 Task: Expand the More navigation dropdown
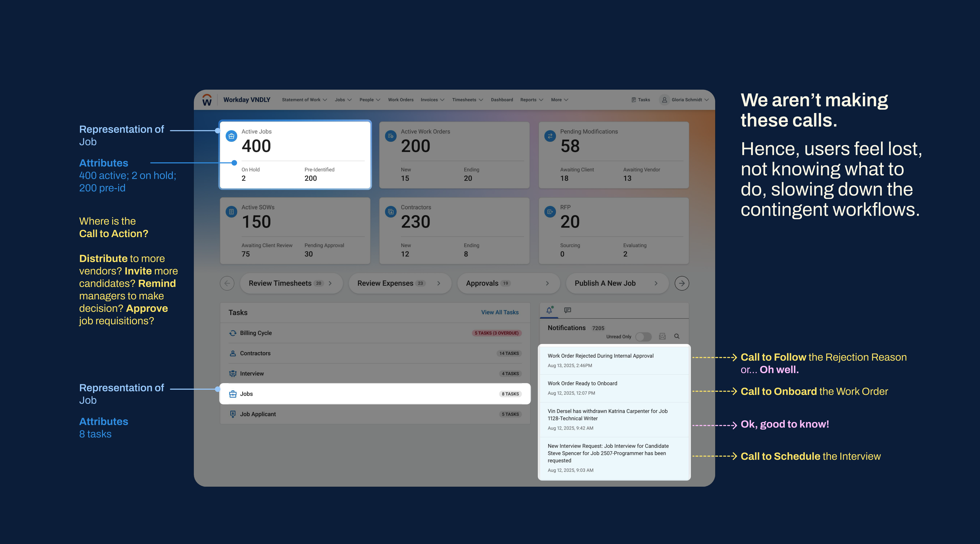point(559,100)
